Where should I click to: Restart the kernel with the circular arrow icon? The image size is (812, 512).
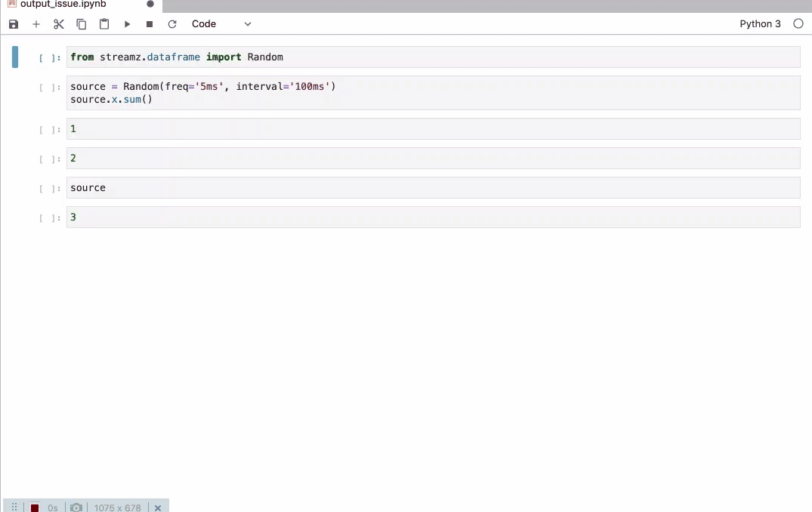coord(172,24)
